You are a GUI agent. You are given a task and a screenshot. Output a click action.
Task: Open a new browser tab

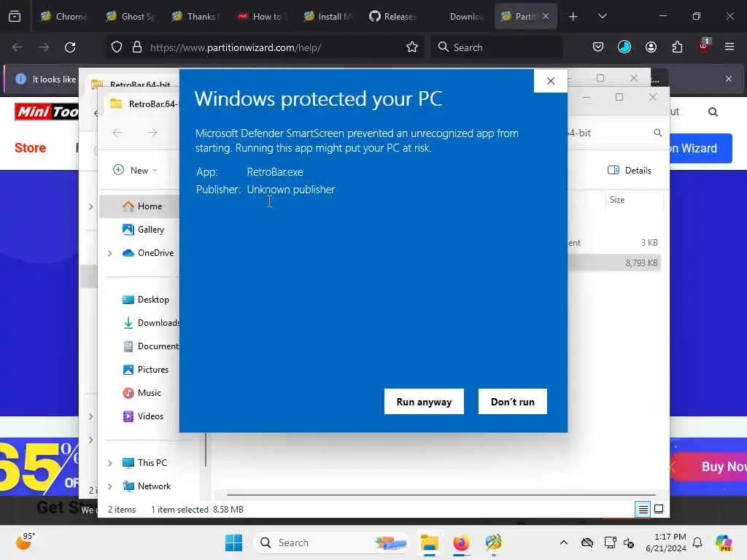(573, 16)
